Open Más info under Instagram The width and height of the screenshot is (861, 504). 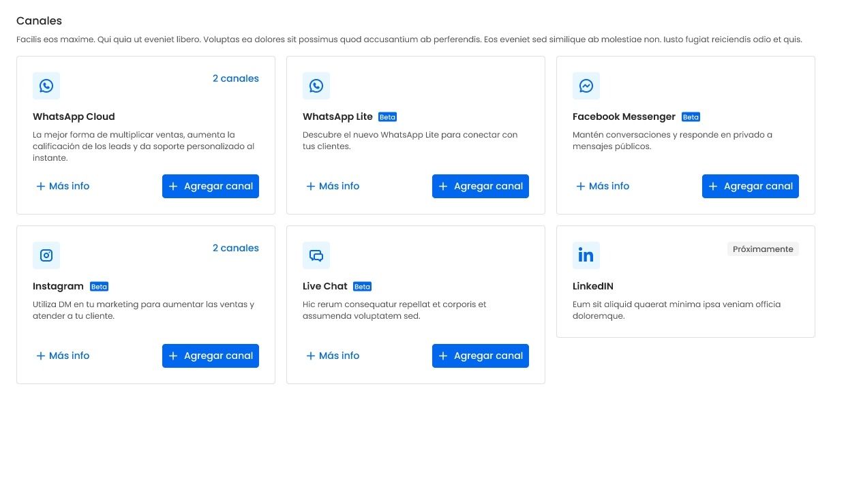coord(63,356)
